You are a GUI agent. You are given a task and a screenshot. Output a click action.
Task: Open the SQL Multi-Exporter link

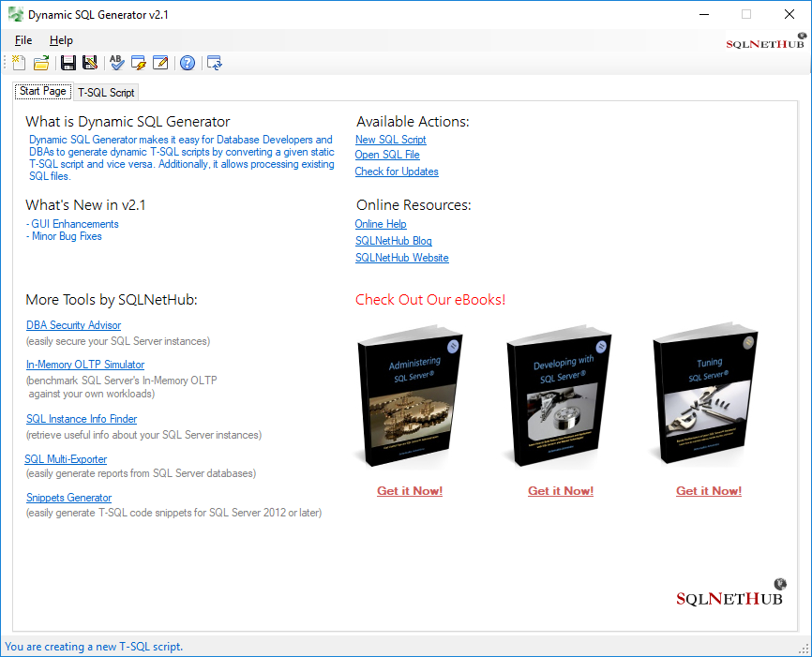pos(66,459)
